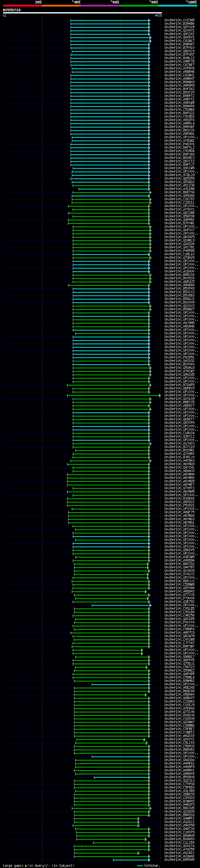The width and height of the screenshot is (200, 868).
Task: Open hit UniRef100_Q9SIK2
Action: pos(179,34)
